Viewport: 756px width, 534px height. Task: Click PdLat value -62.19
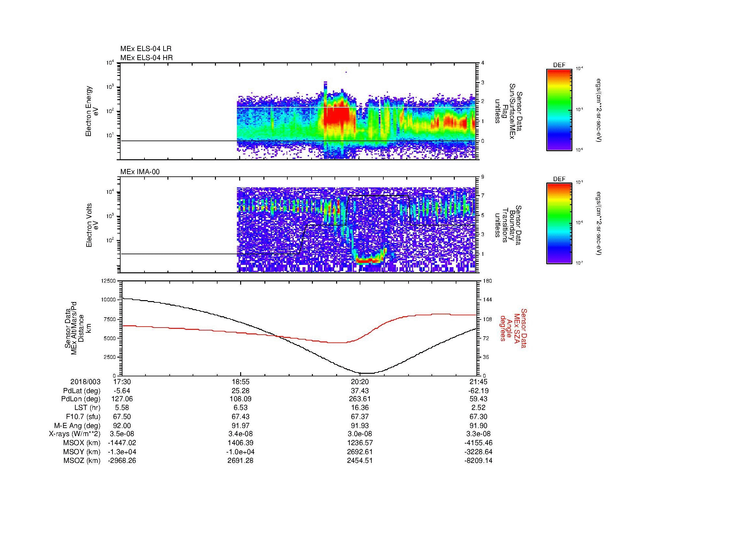(x=479, y=391)
